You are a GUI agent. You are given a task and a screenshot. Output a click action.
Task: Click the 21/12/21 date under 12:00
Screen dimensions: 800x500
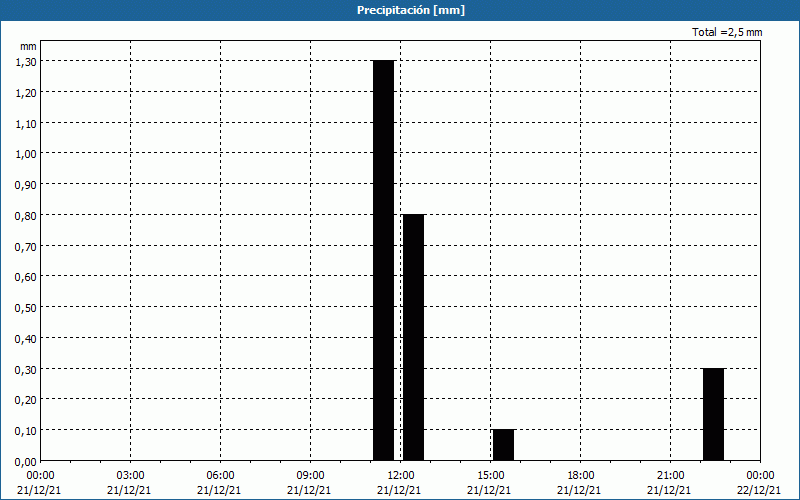pyautogui.click(x=399, y=490)
